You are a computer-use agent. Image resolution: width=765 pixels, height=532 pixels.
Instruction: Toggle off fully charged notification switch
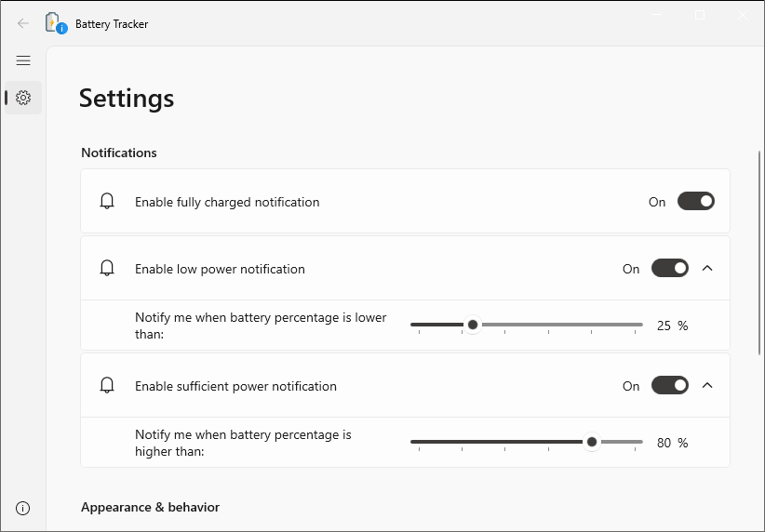click(696, 201)
